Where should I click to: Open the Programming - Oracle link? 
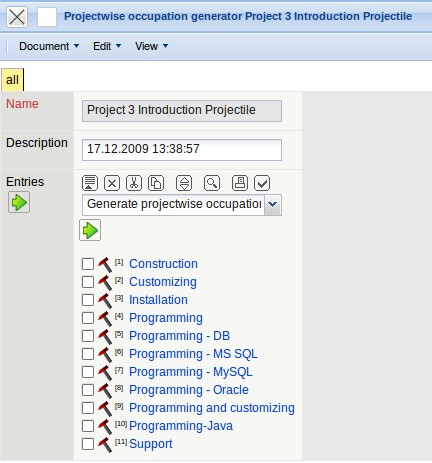(x=189, y=390)
